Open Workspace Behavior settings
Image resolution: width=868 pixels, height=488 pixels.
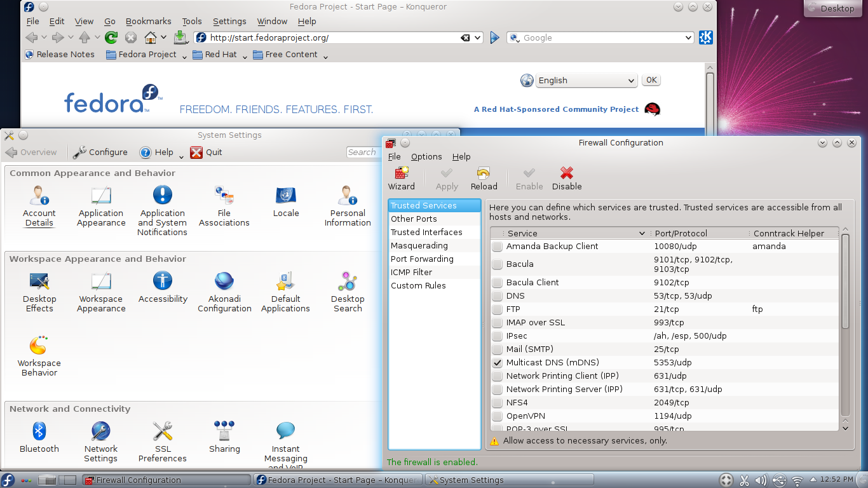(39, 356)
